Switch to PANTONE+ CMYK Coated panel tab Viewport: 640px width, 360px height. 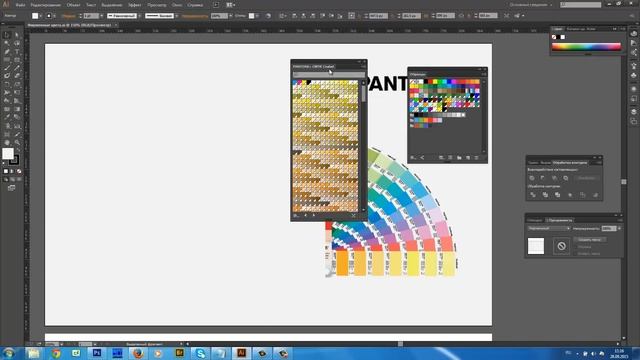[313, 67]
